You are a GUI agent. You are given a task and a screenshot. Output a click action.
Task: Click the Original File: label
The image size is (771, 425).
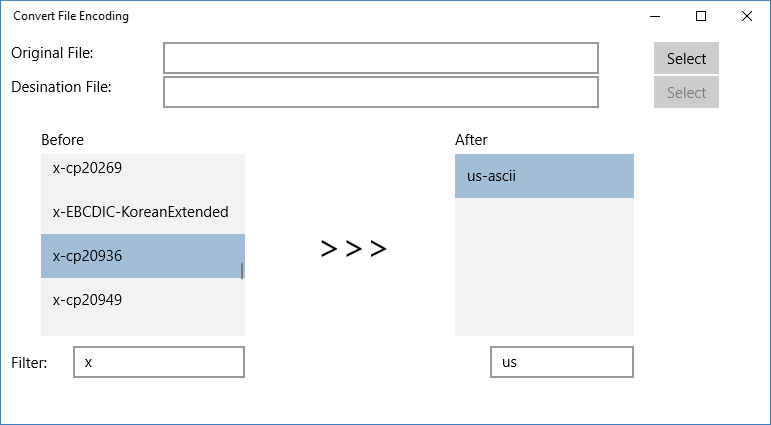click(x=52, y=53)
